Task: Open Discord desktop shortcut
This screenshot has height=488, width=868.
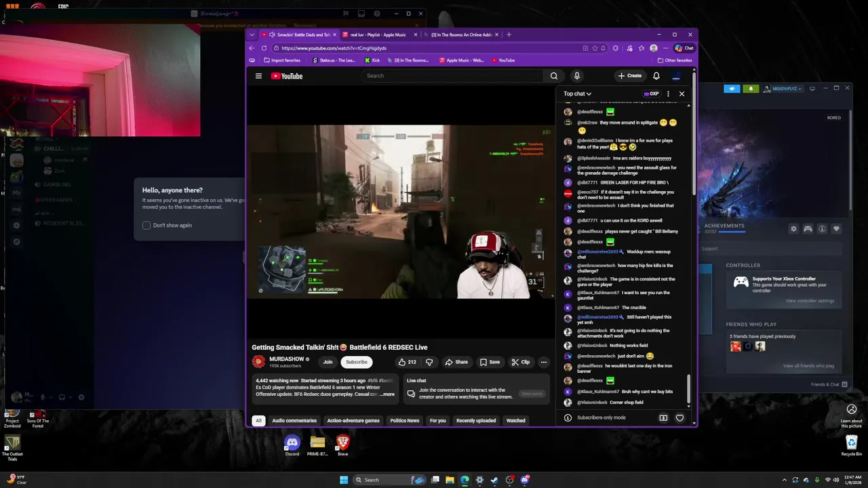Action: (x=292, y=445)
